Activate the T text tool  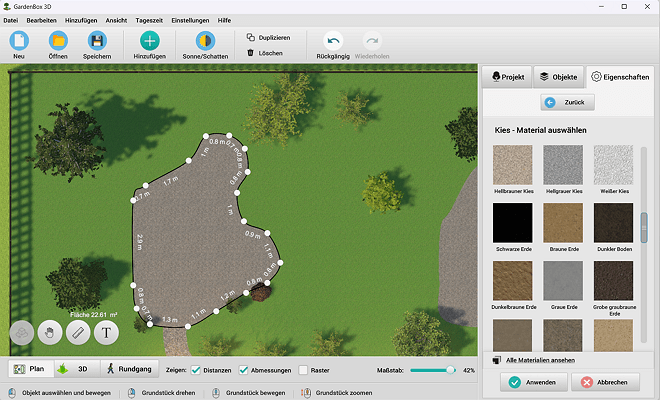(x=106, y=333)
